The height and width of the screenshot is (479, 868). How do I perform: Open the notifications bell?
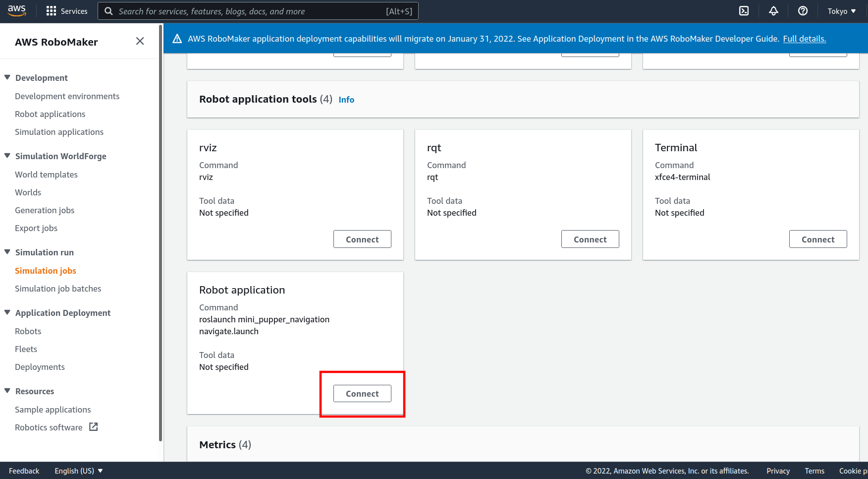click(x=773, y=11)
